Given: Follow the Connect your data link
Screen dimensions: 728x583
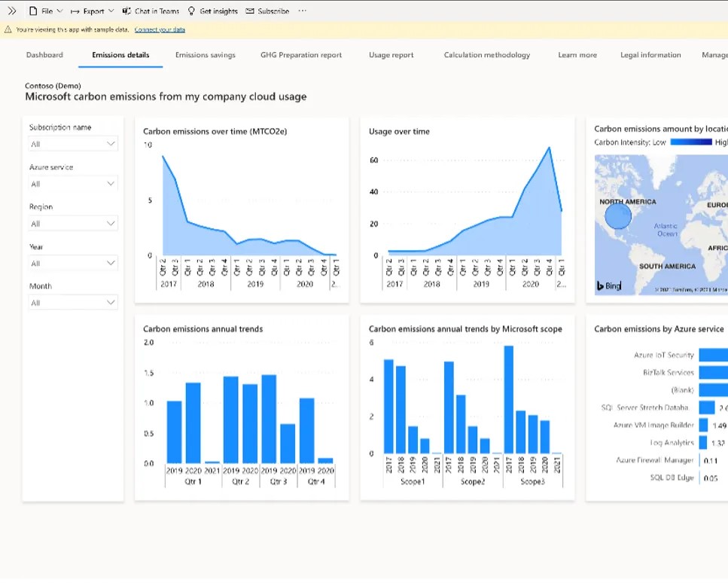Looking at the screenshot, I should tap(160, 30).
